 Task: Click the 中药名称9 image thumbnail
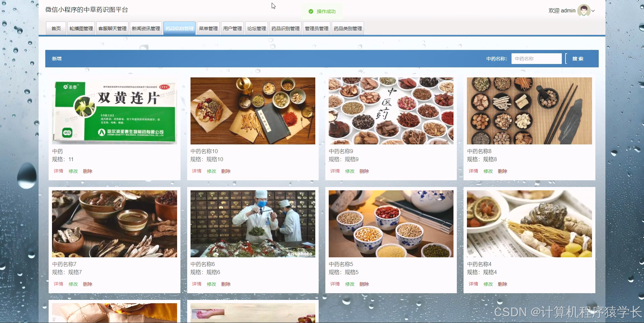tap(391, 111)
